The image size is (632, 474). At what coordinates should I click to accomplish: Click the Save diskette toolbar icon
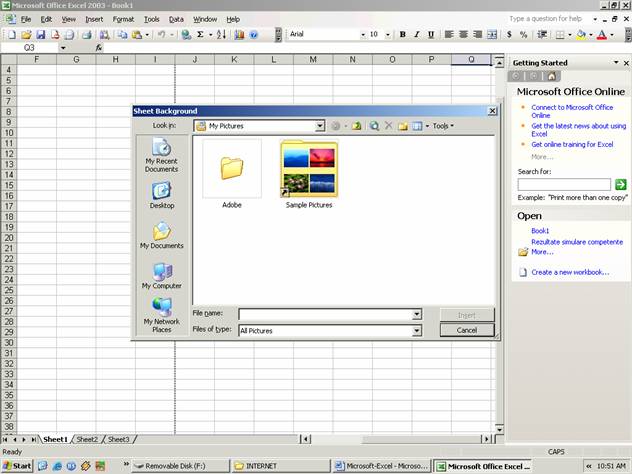click(41, 35)
